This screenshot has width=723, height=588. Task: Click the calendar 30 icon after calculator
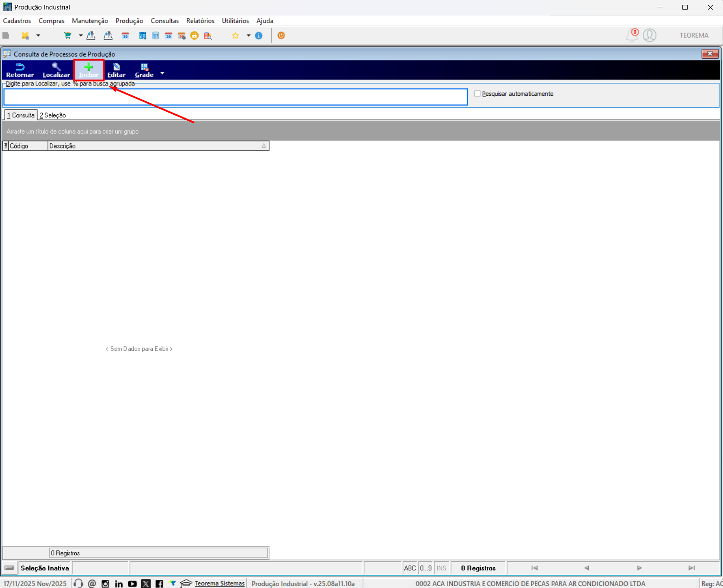pos(168,35)
